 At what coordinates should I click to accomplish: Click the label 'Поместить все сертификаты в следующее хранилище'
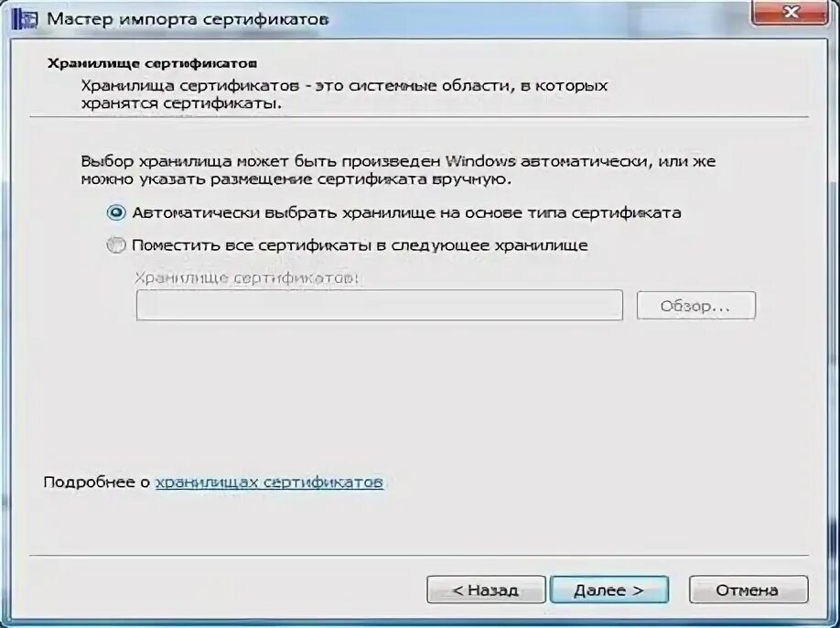[360, 245]
